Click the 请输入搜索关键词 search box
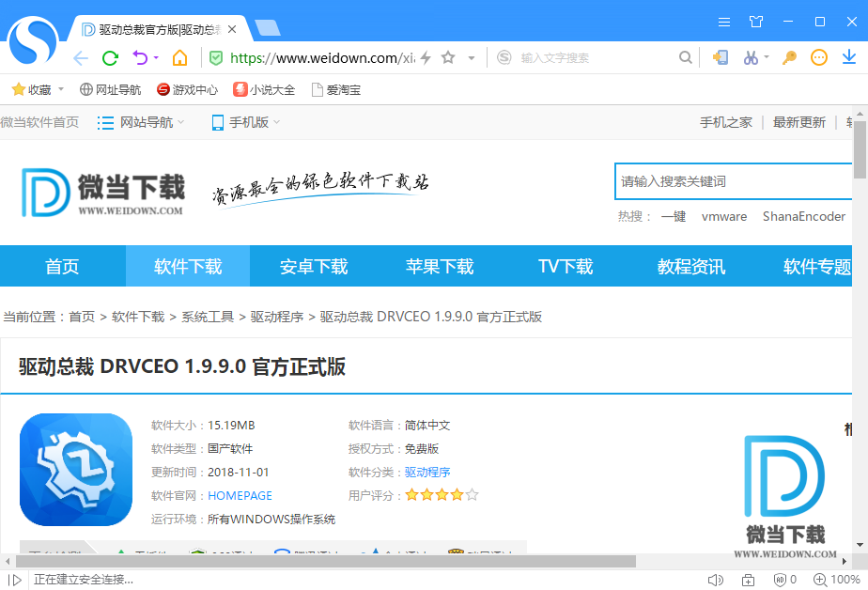Viewport: 868px width, 590px height. 734,181
